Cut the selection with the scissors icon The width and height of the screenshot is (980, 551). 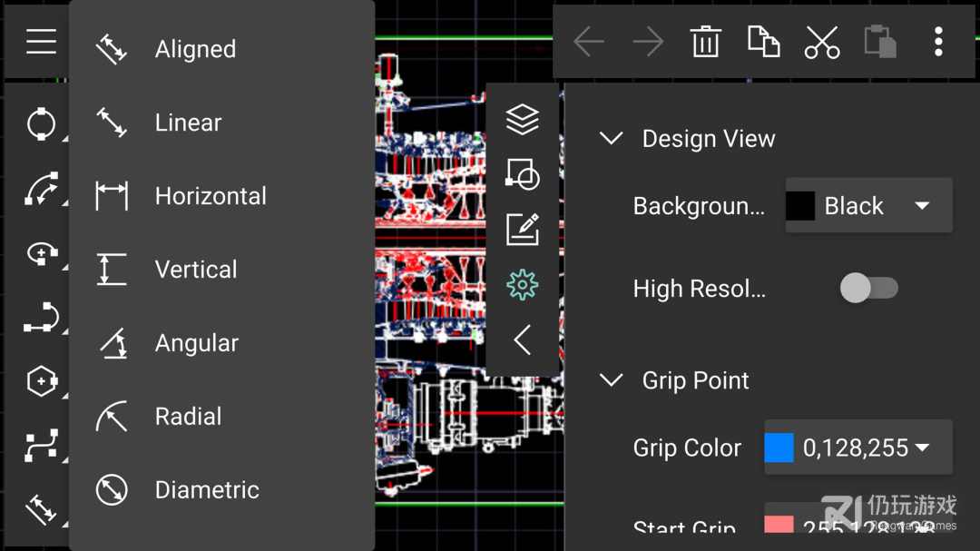(x=822, y=41)
